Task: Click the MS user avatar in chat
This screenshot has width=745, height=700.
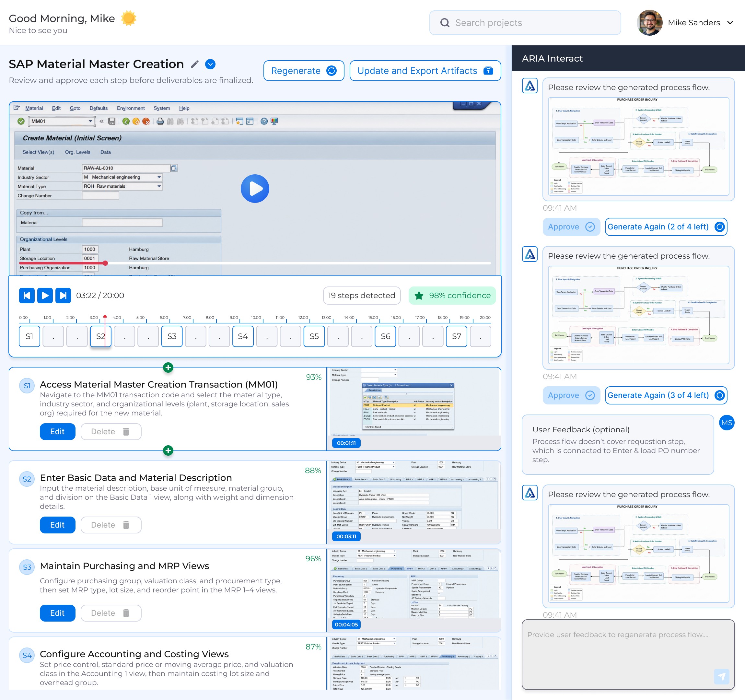Action: click(727, 423)
